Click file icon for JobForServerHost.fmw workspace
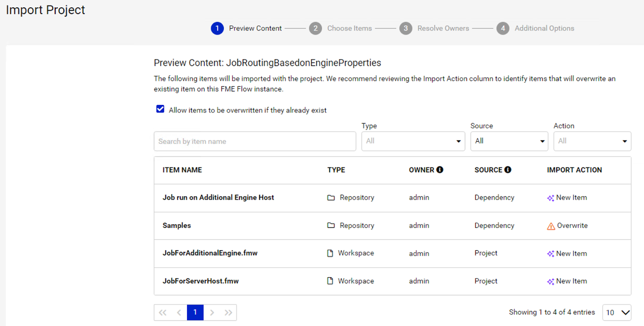The image size is (644, 326). click(330, 281)
